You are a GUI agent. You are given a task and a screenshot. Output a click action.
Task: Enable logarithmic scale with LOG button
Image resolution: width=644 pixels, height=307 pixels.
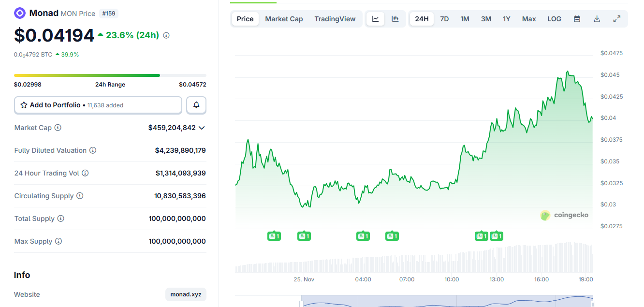pos(554,18)
